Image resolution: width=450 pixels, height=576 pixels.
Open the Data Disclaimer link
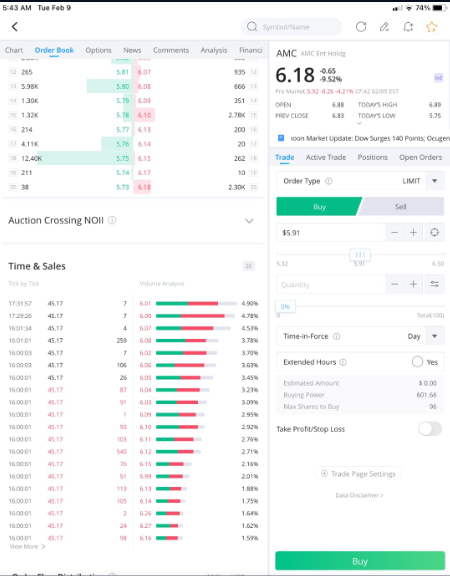(x=359, y=496)
